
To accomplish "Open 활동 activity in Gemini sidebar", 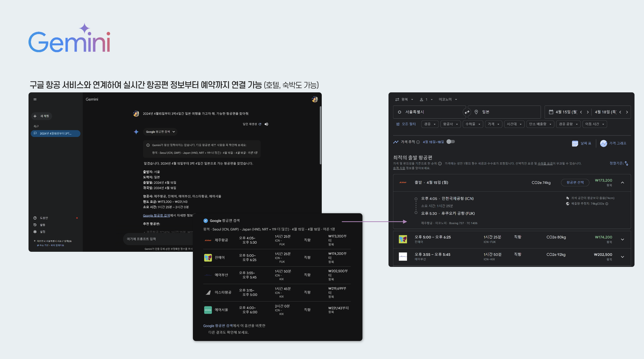I will pos(39,225).
